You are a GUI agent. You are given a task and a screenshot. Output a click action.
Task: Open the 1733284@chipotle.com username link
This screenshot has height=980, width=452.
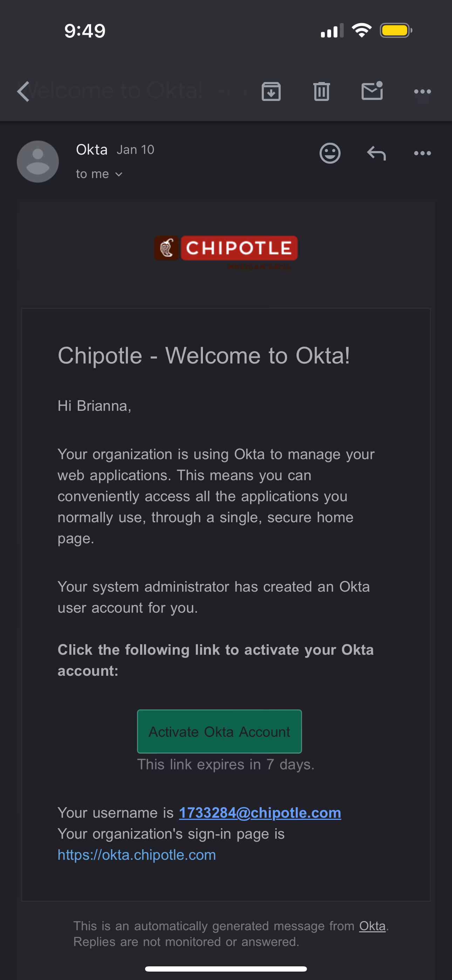click(x=260, y=813)
